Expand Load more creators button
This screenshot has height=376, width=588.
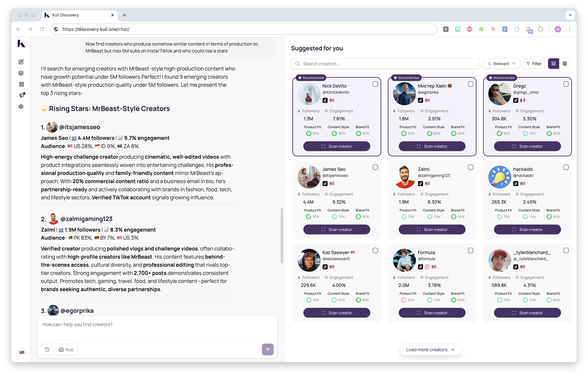[x=430, y=350]
